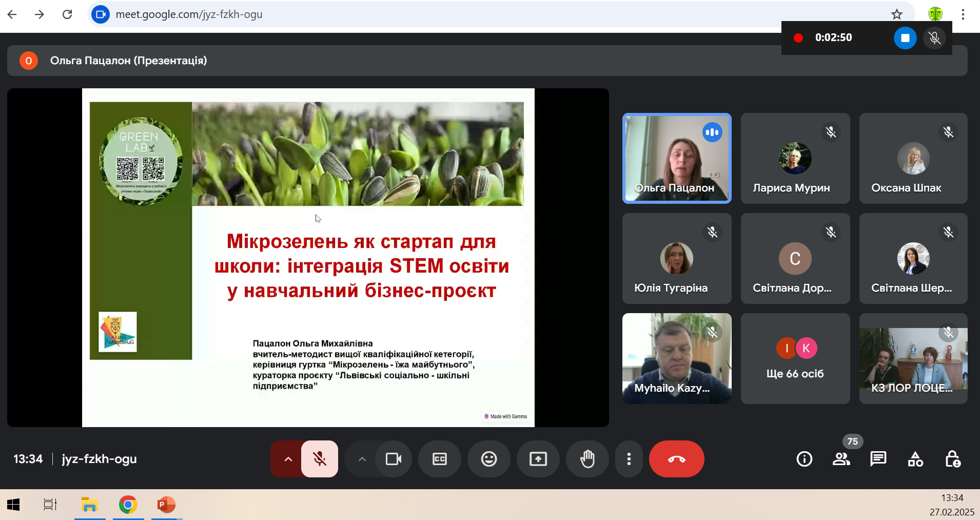The width and height of the screenshot is (980, 520).
Task: Open PowerPoint from the Windows taskbar
Action: (166, 505)
